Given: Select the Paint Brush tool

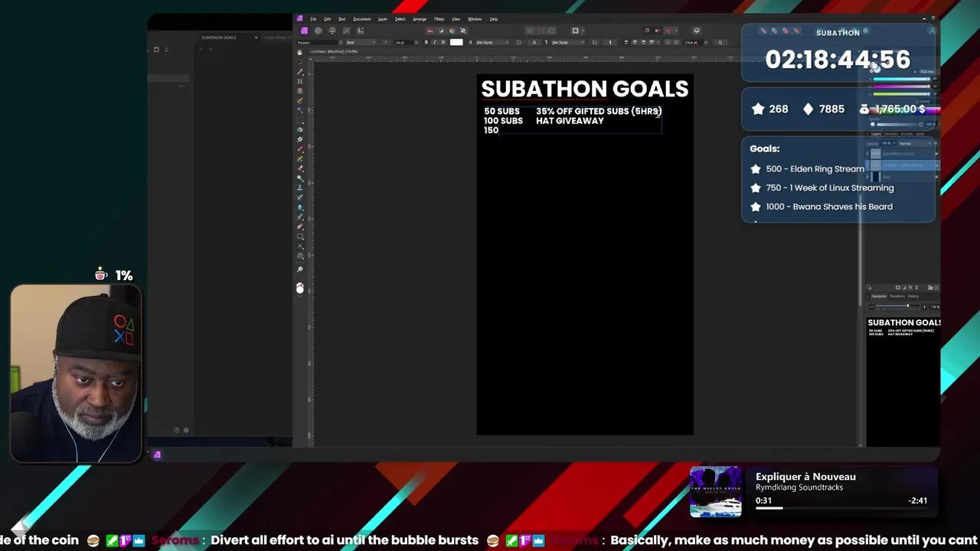Looking at the screenshot, I should click(x=299, y=148).
